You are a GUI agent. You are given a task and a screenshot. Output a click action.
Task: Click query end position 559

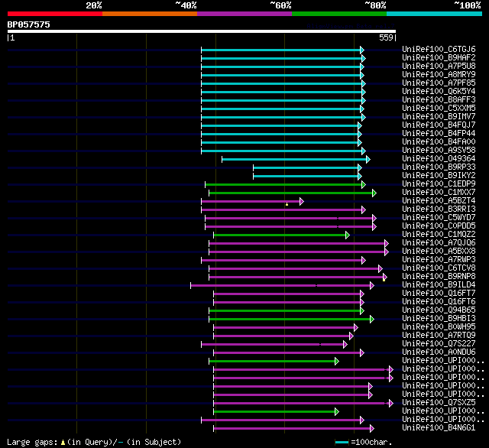pyautogui.click(x=386, y=37)
